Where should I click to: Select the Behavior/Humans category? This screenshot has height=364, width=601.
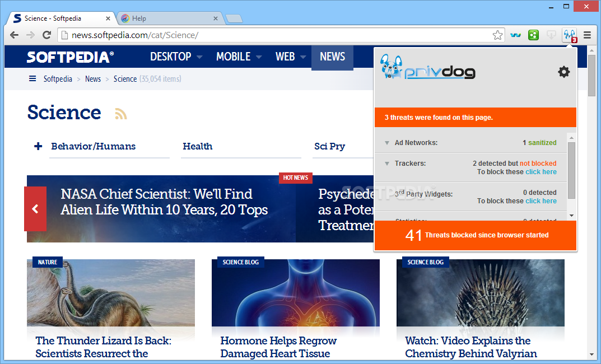coord(93,146)
